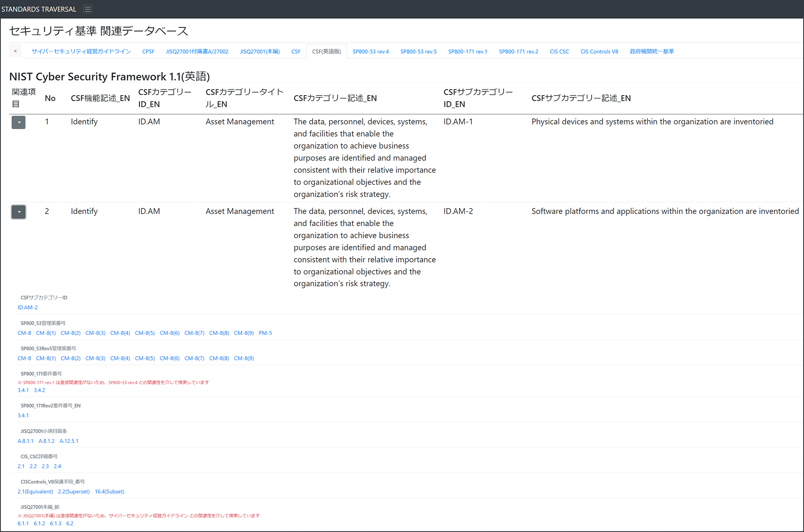Switch to SP800-171 rev.2 tab
The height and width of the screenshot is (532, 804).
(x=518, y=51)
